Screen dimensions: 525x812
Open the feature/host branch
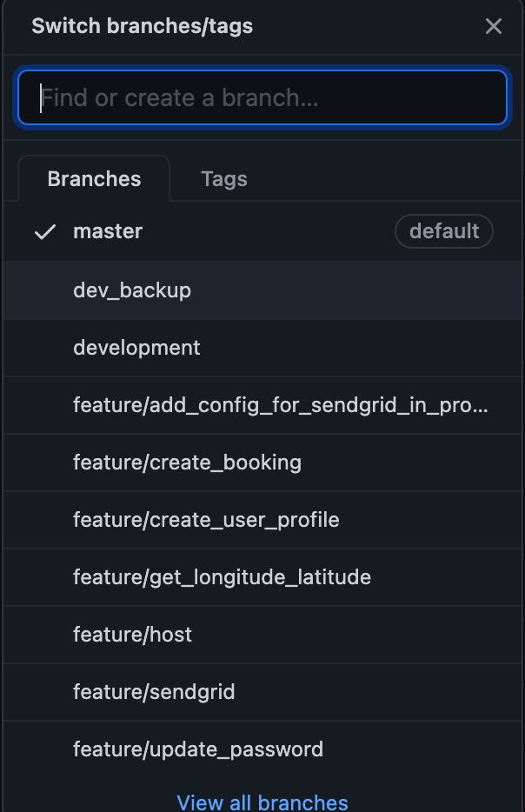click(262, 635)
